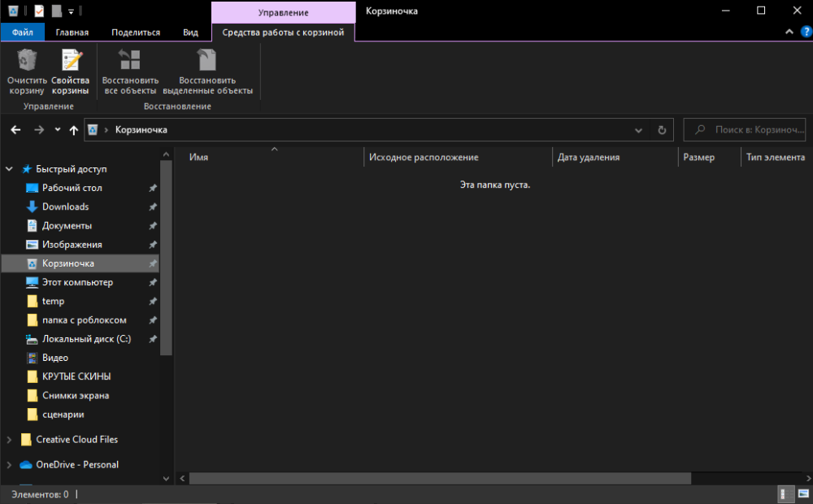
Task: Select Средства работы с корзиной tab
Action: [283, 33]
